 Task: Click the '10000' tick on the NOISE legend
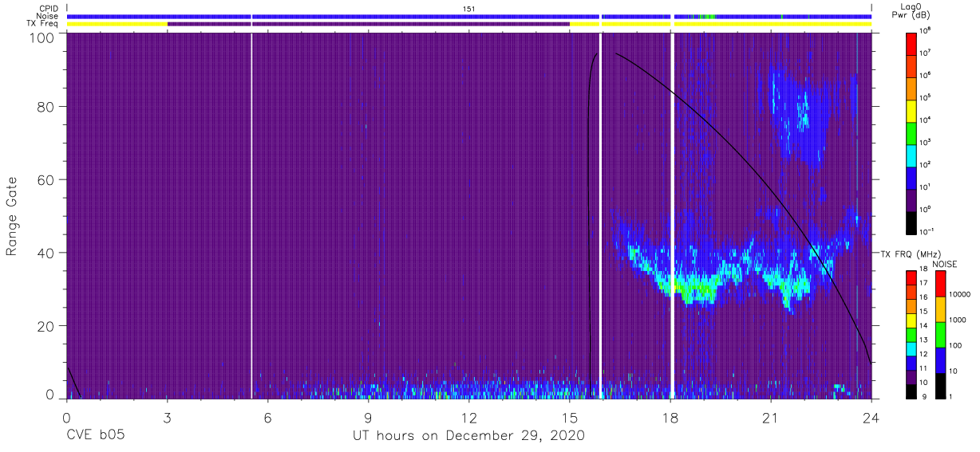coord(958,294)
